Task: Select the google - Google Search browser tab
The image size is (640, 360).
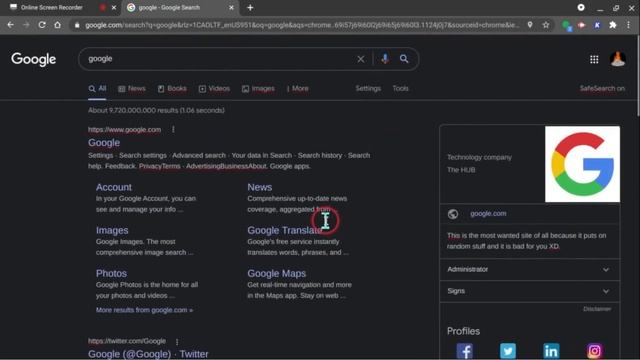Action: point(180,7)
